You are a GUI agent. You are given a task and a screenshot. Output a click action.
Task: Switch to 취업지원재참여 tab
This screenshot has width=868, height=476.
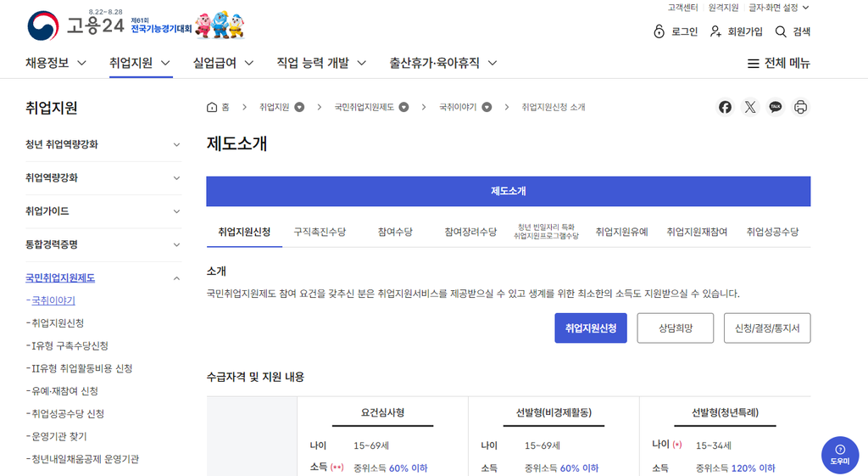697,232
